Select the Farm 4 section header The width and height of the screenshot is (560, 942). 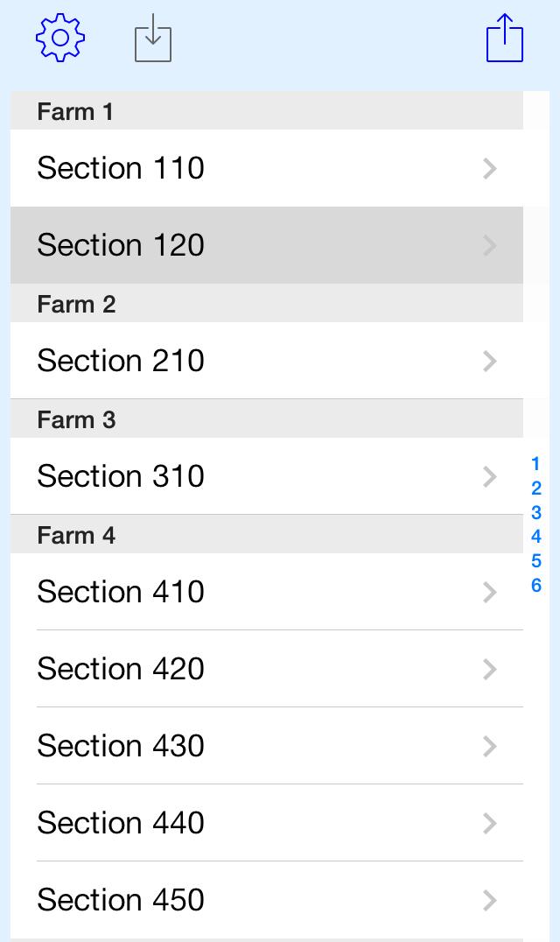[267, 534]
